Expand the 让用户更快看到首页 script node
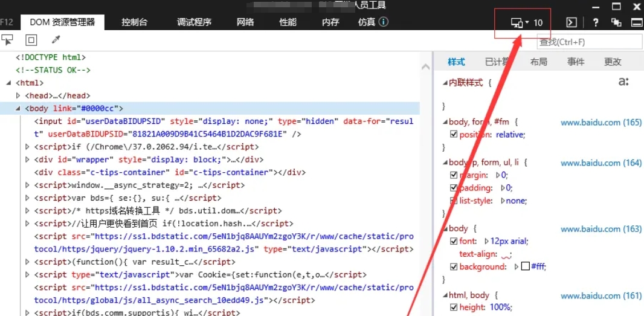 [28, 224]
